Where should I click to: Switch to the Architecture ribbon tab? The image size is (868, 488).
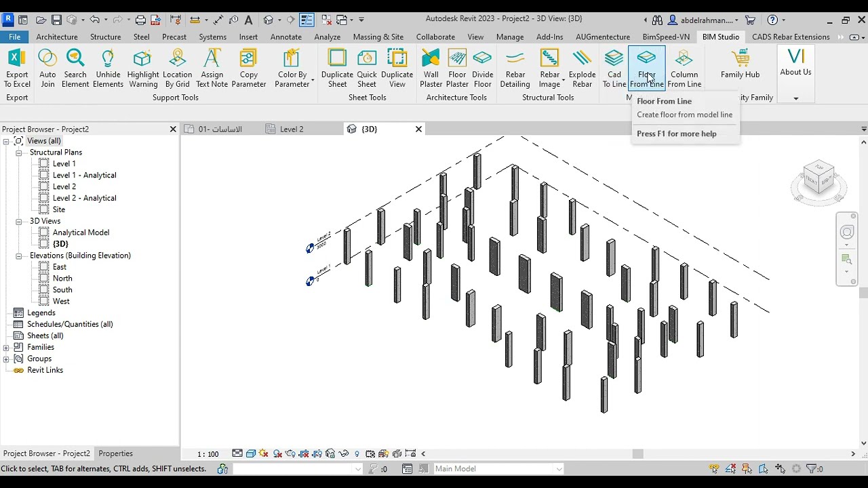click(x=57, y=37)
